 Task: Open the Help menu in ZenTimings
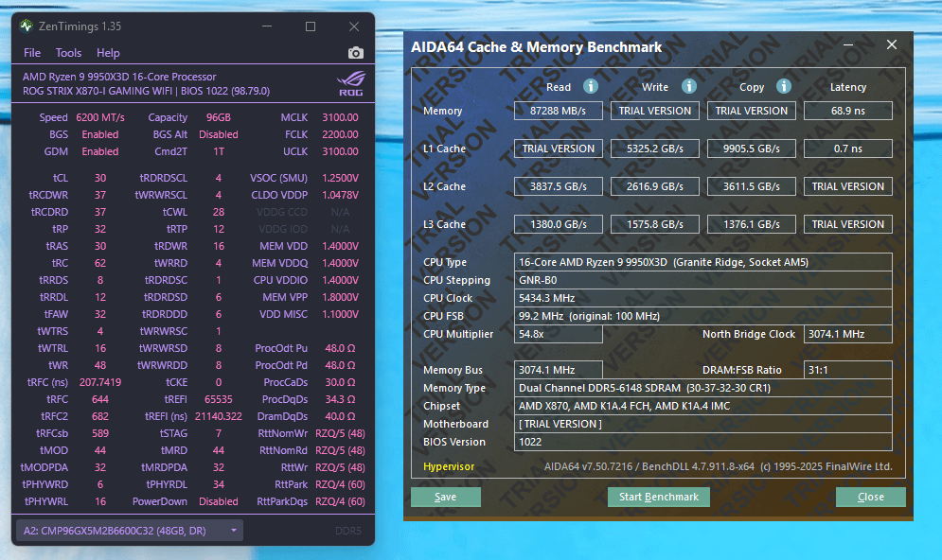108,53
